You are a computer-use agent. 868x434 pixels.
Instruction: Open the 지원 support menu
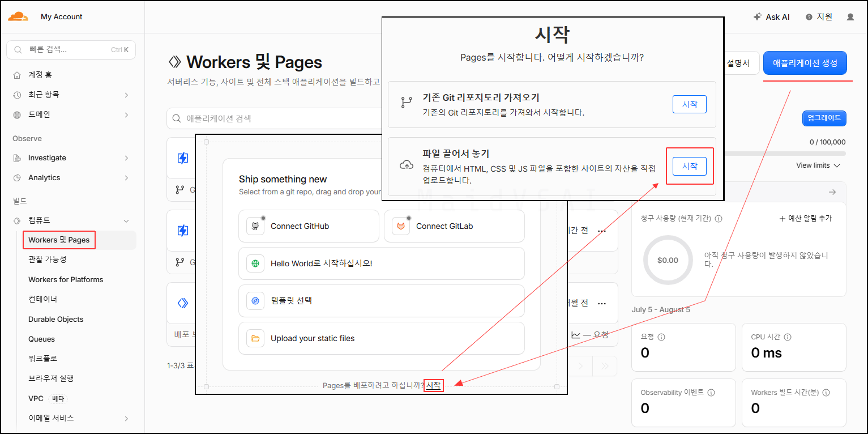tap(819, 17)
